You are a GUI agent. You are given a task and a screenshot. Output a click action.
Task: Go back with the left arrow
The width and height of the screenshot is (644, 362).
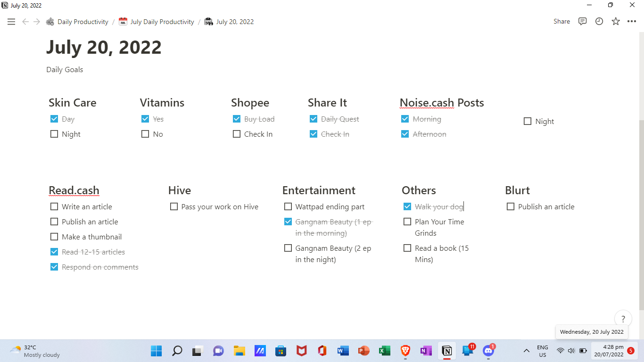(x=25, y=22)
